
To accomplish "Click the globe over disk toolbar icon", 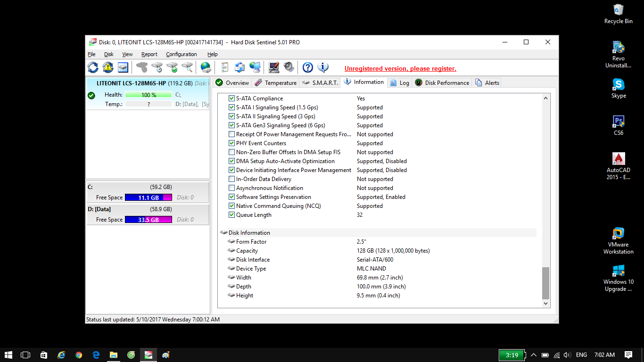I will pos(206,67).
